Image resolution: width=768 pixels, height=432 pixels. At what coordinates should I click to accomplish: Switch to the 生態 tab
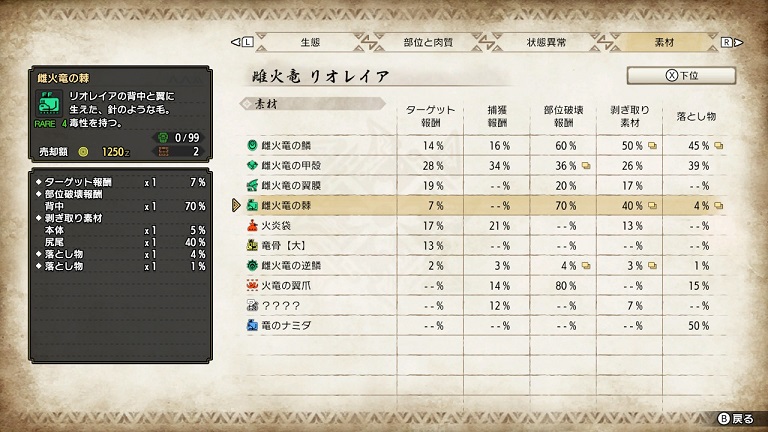coord(310,42)
